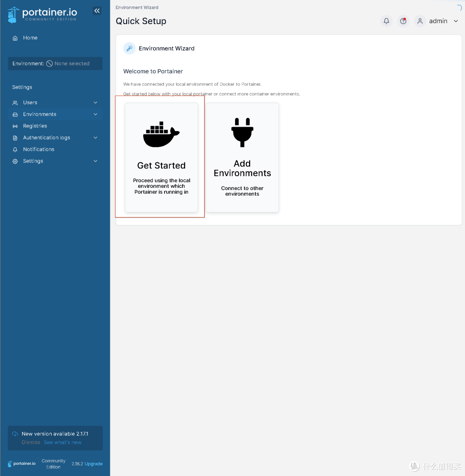This screenshot has width=465, height=476.
Task: Dismiss the new version notice
Action: (x=31, y=442)
